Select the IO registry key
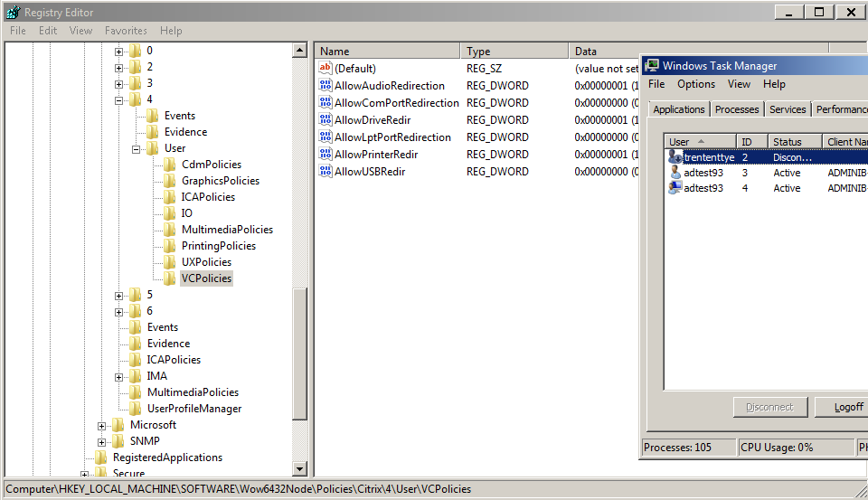 coord(186,213)
